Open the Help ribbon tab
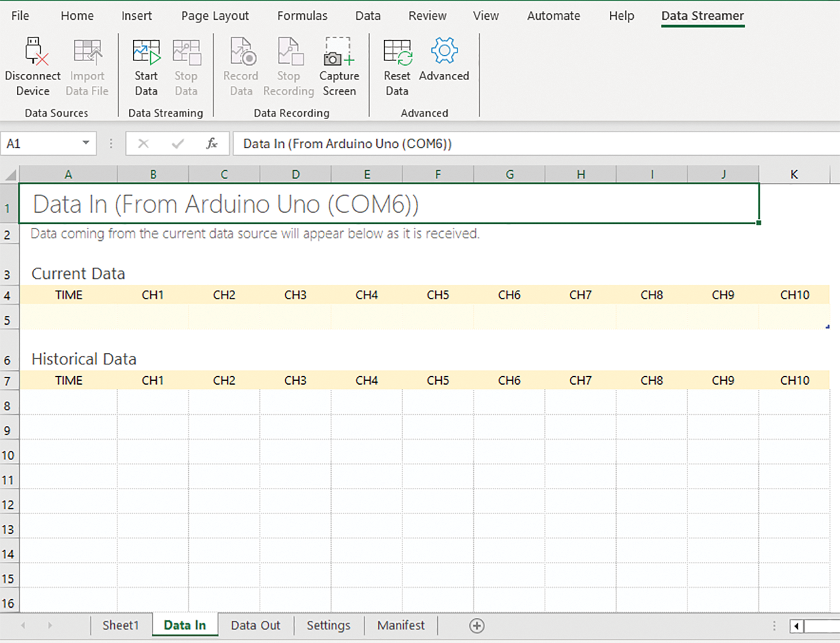This screenshot has width=840, height=643. coord(622,16)
